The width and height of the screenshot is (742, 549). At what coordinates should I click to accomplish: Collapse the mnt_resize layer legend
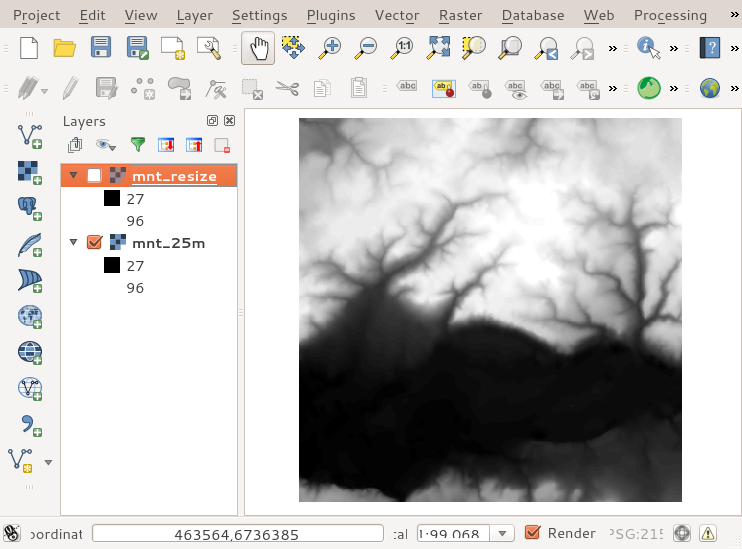pos(73,175)
